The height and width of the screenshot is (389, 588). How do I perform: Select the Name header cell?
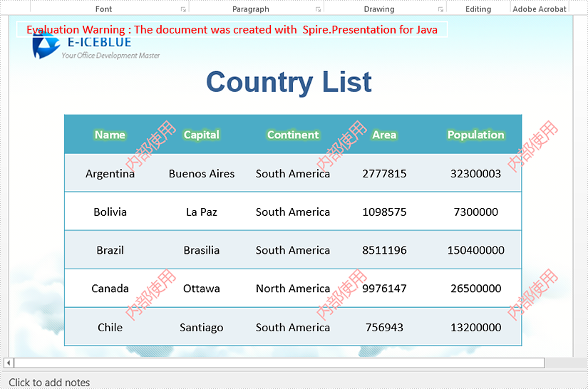point(110,135)
